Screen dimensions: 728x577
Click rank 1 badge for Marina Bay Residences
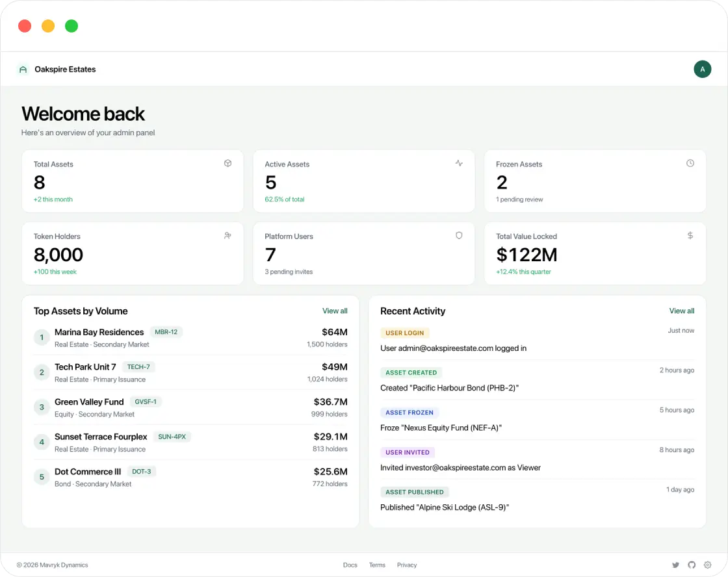tap(42, 337)
